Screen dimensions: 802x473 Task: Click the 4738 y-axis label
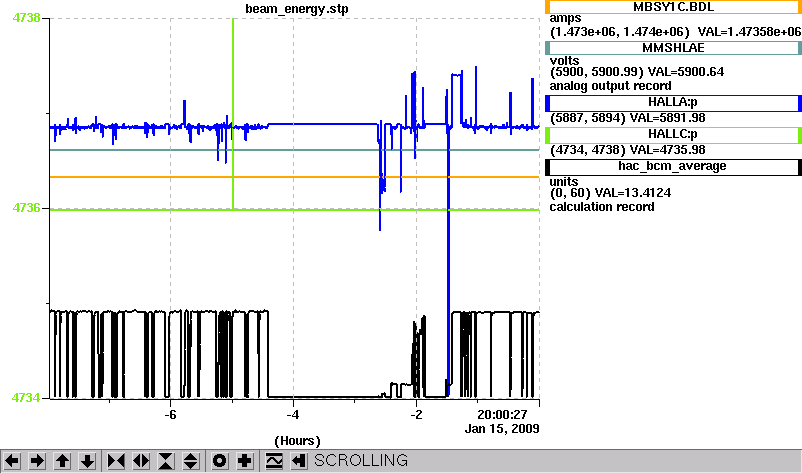(x=26, y=18)
